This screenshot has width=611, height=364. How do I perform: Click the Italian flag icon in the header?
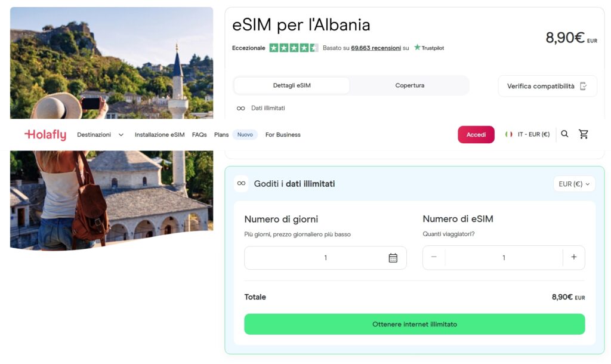pos(508,134)
